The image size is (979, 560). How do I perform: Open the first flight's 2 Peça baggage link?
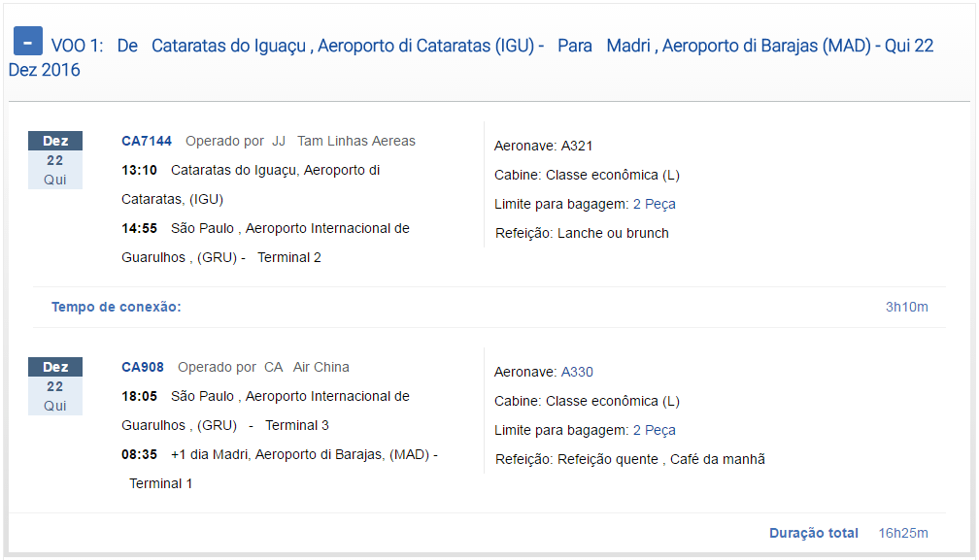(654, 204)
